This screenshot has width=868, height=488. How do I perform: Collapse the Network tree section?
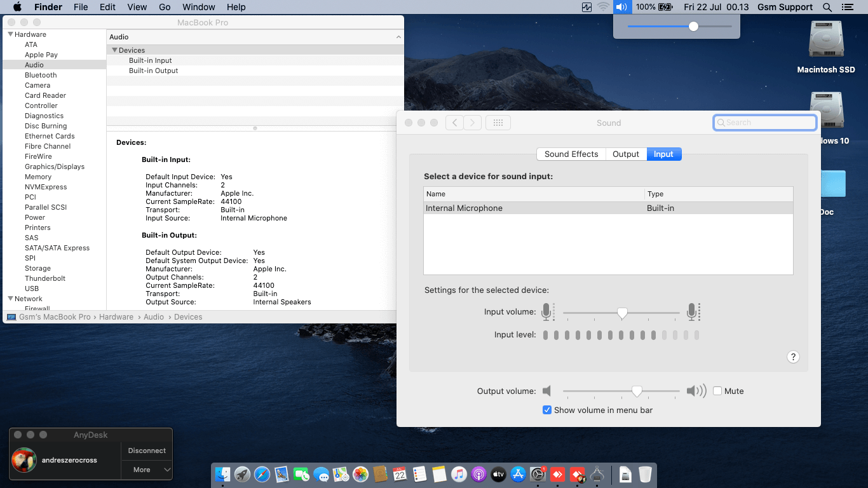click(11, 299)
